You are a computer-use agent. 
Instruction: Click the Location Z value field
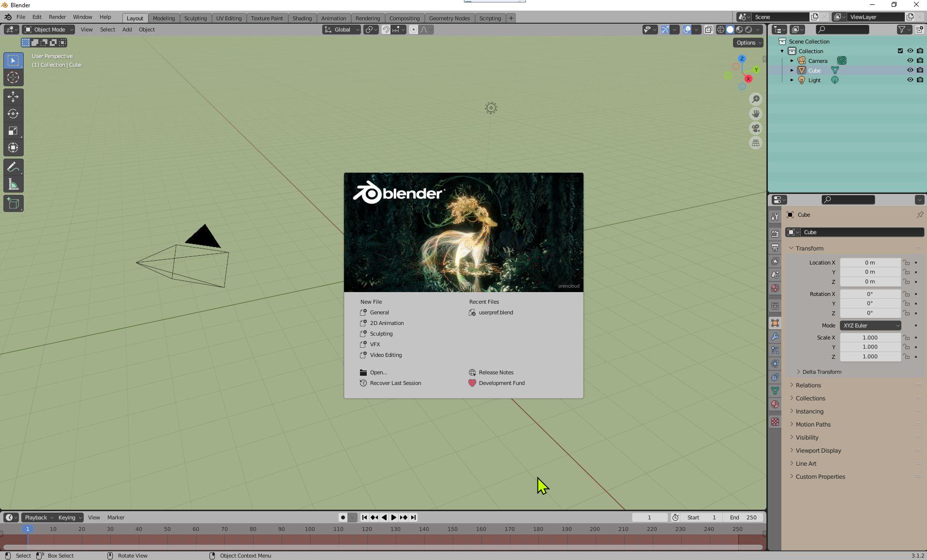coord(870,282)
